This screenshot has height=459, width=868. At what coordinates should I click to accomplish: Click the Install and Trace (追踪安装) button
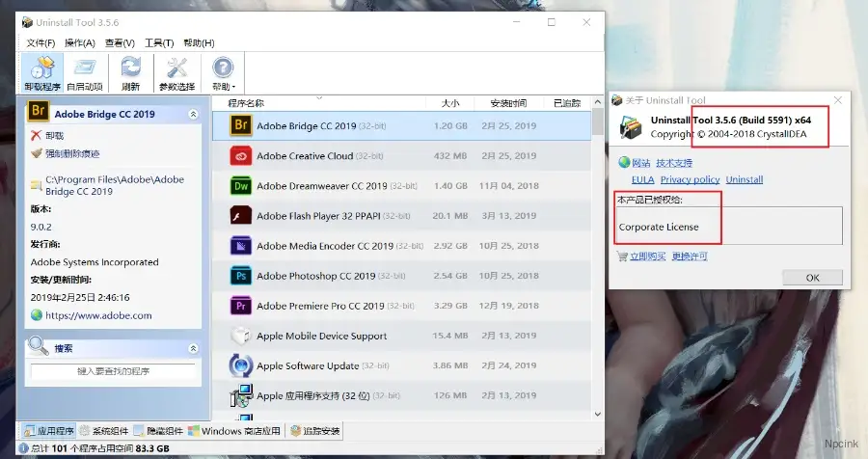[x=315, y=431]
